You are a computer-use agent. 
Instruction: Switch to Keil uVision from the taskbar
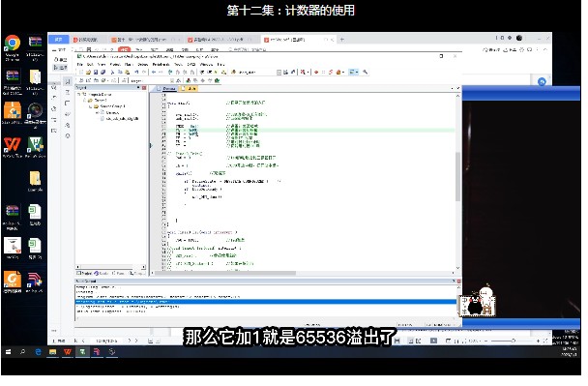click(82, 352)
